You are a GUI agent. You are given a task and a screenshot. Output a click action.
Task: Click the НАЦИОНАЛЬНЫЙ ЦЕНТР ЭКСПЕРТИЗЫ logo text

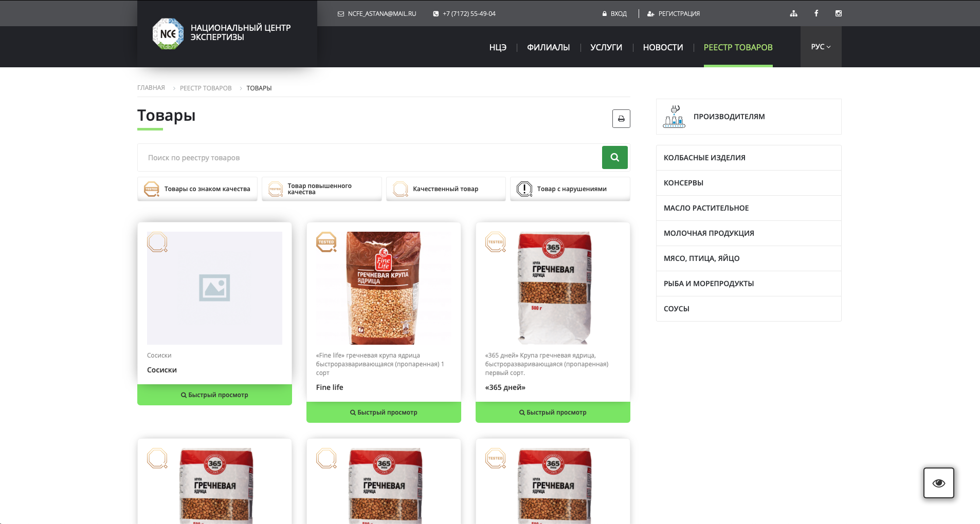(241, 32)
